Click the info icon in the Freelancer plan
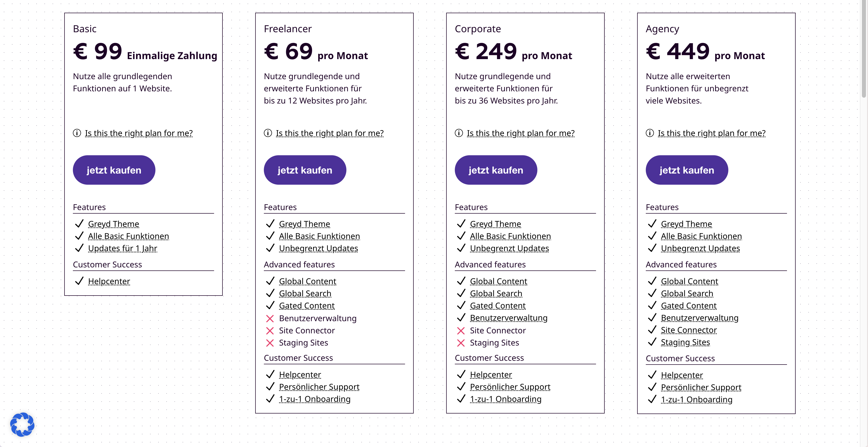Screen dimensions: 868x447 268,133
